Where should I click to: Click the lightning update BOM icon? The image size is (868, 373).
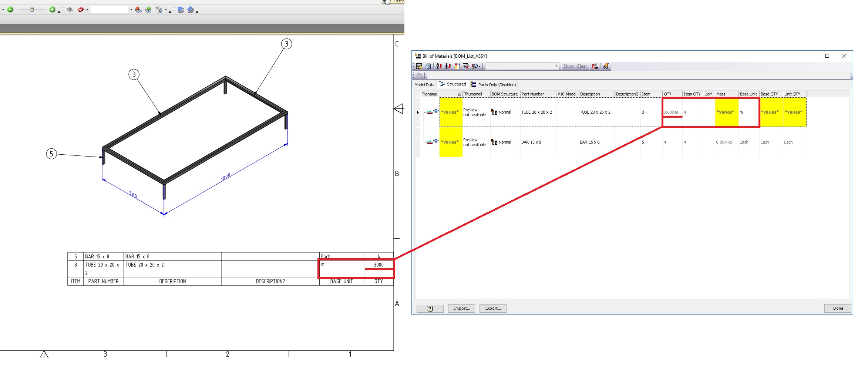[x=606, y=66]
